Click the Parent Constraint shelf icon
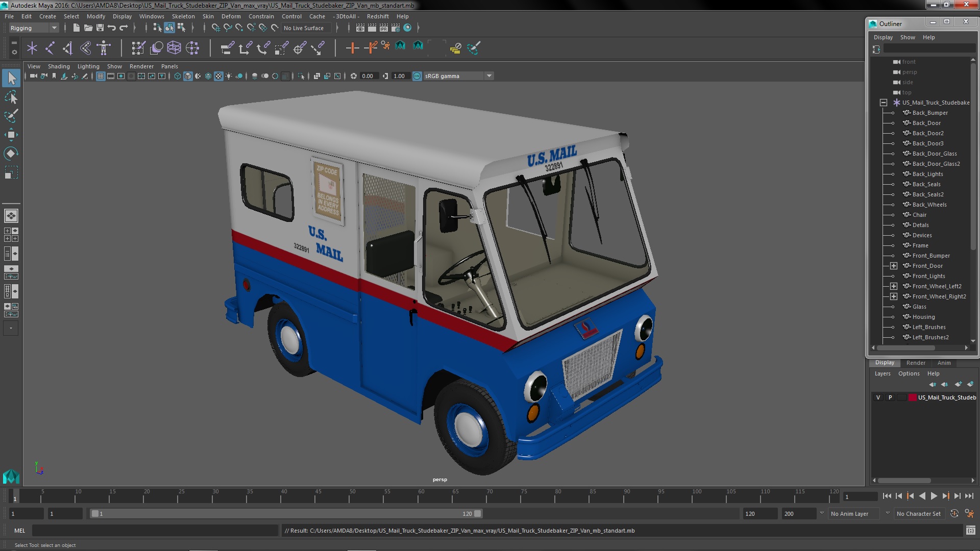The image size is (980, 551). pyautogui.click(x=227, y=48)
